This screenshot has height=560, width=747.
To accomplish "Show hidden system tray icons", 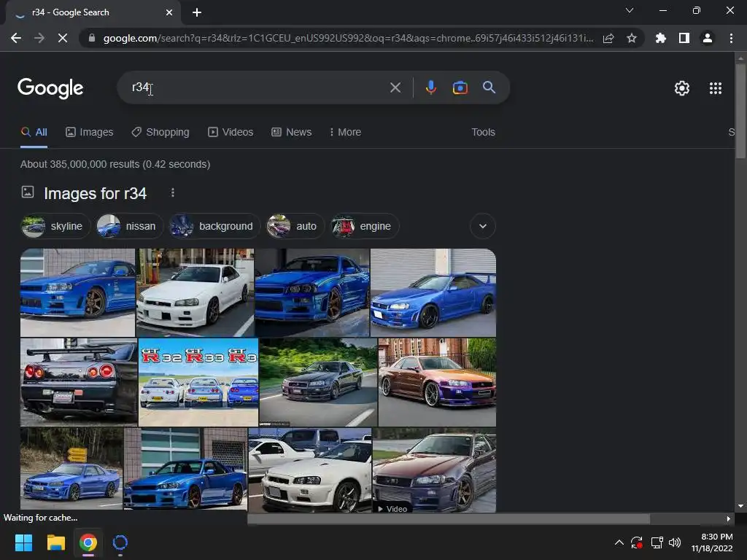I will pyautogui.click(x=619, y=542).
